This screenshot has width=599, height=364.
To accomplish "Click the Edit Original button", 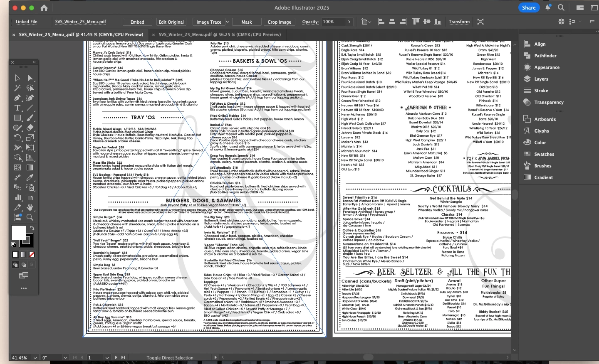I will pyautogui.click(x=171, y=22).
